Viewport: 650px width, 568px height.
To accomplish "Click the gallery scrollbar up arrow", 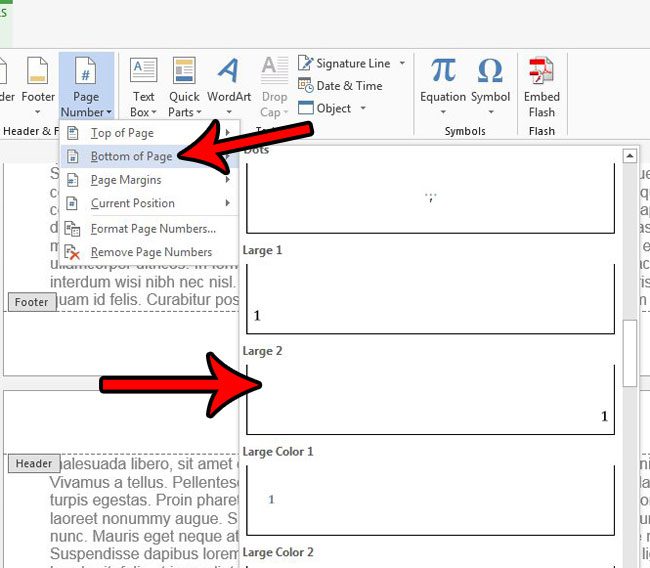I will tap(630, 156).
